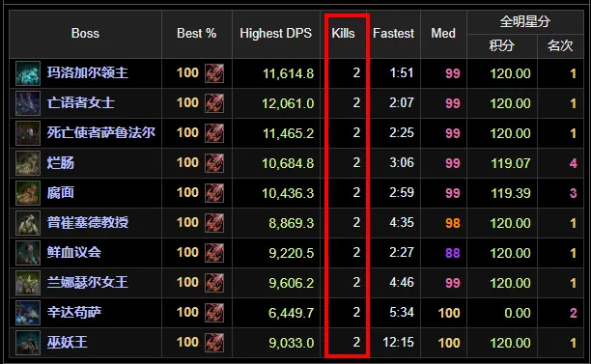
Task: Click the 玛洛加尔领主 boss portrait icon
Action: (x=27, y=73)
